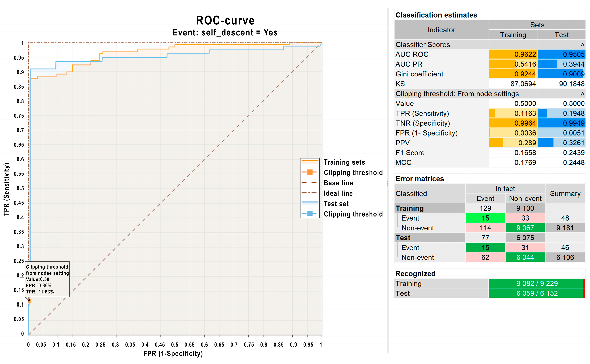Collapse the Training error matrix tree row
590x364 pixels.
point(410,208)
